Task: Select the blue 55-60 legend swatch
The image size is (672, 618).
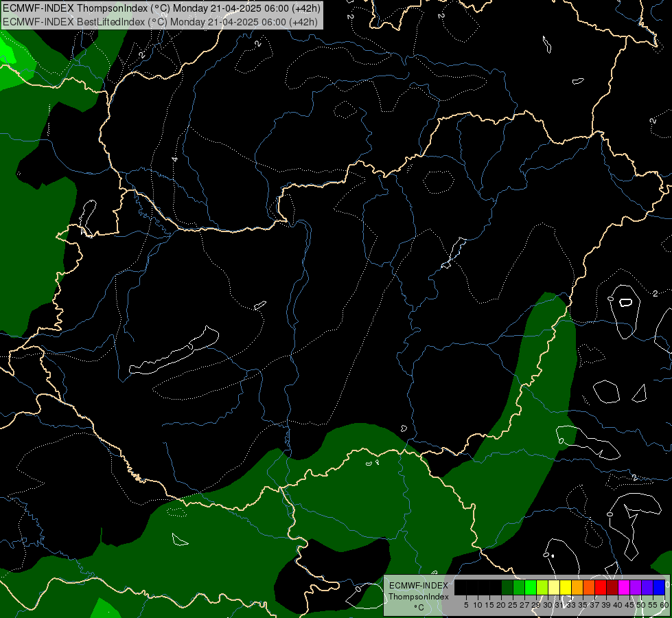Action: coord(659,587)
